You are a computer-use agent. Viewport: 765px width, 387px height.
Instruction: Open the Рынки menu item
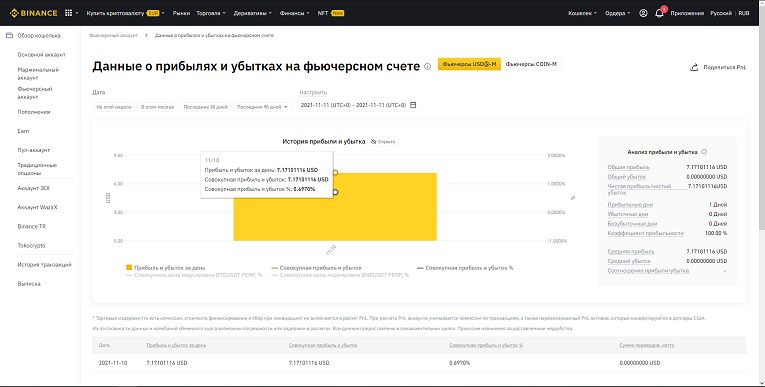[x=181, y=13]
